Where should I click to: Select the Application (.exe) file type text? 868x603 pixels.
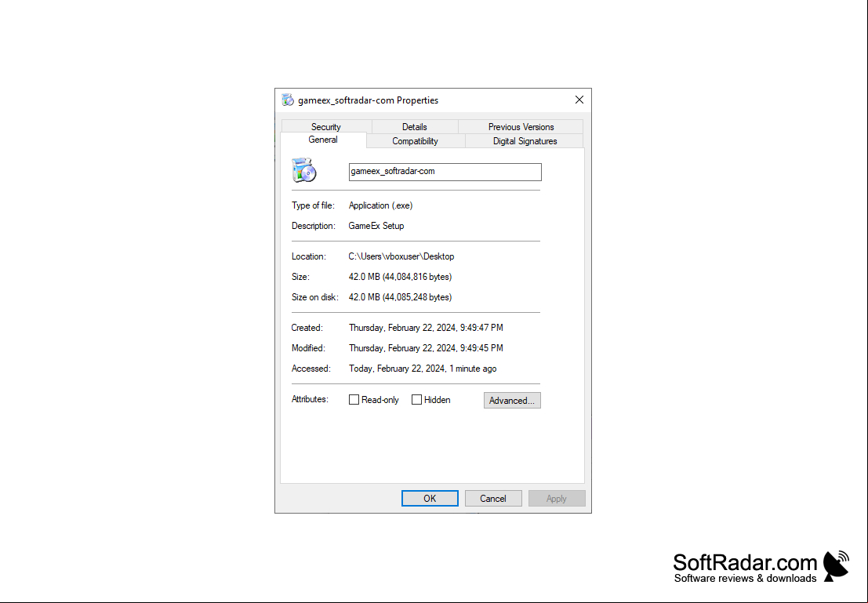[381, 205]
